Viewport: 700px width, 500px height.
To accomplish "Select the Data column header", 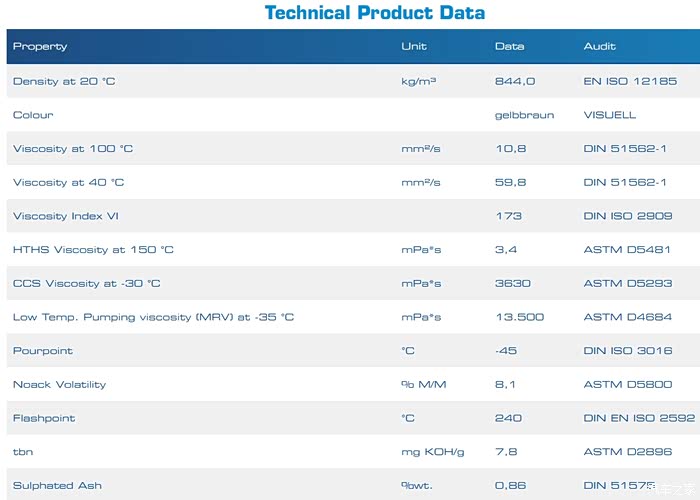I will [509, 47].
